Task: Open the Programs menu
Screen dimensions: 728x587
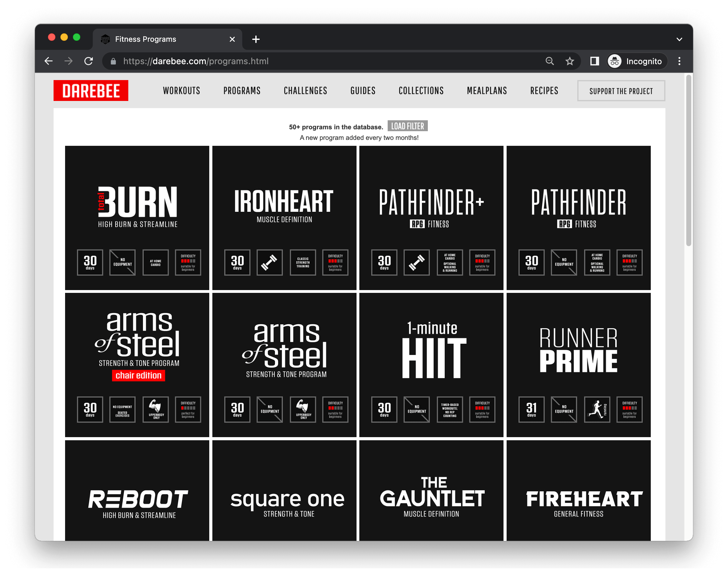Action: [243, 91]
